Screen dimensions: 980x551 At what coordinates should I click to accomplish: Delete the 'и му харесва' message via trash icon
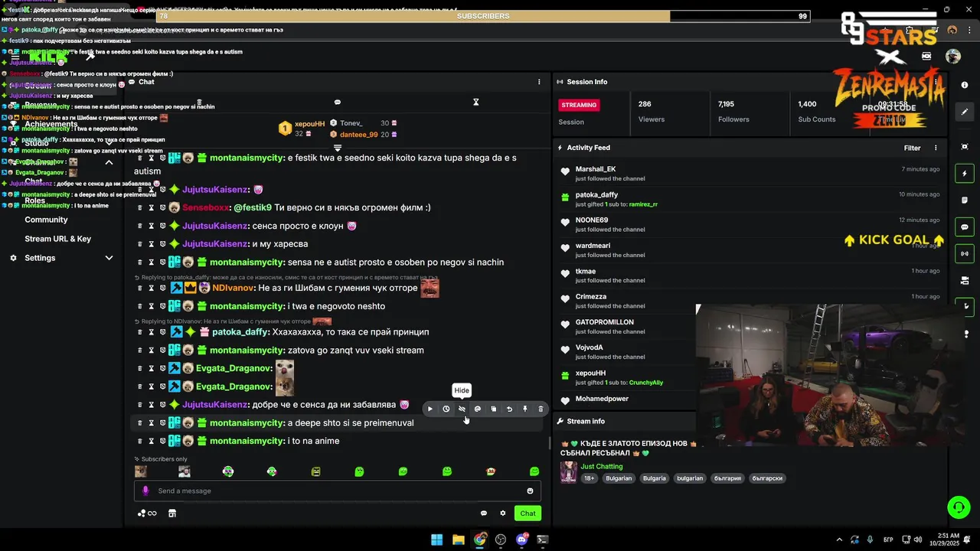pyautogui.click(x=139, y=244)
